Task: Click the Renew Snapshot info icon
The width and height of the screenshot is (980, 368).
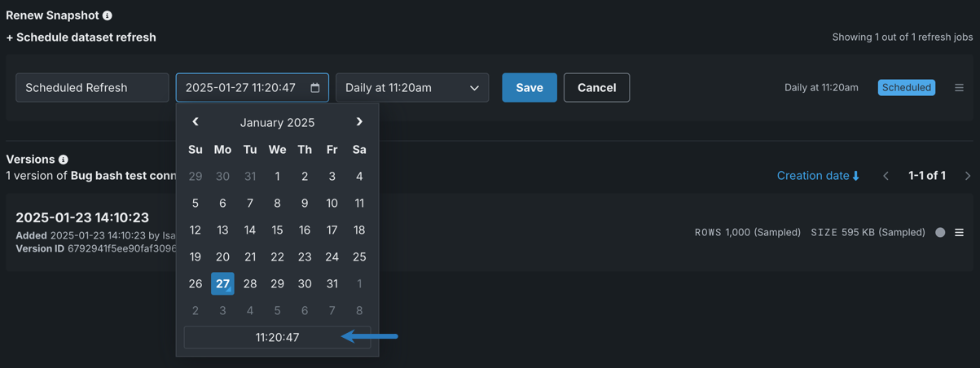Action: 108,15
